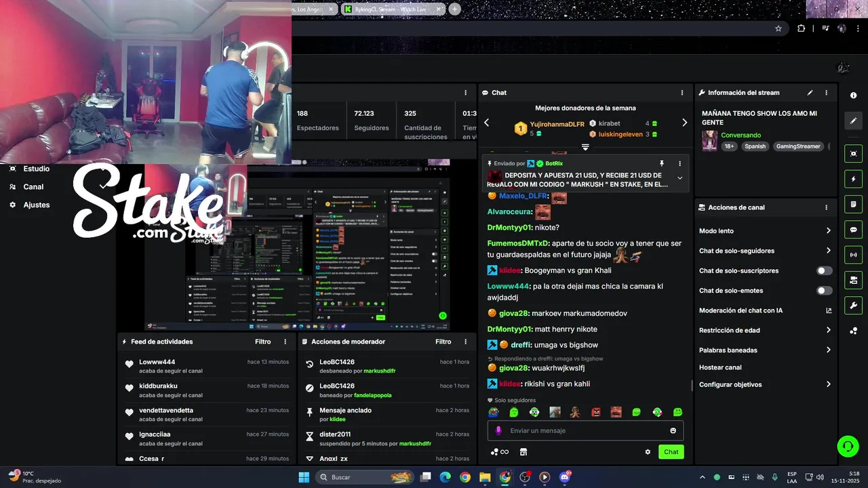Open Acciones de moderador three-dot menu
Screen dimensions: 868x488
[x=465, y=342]
